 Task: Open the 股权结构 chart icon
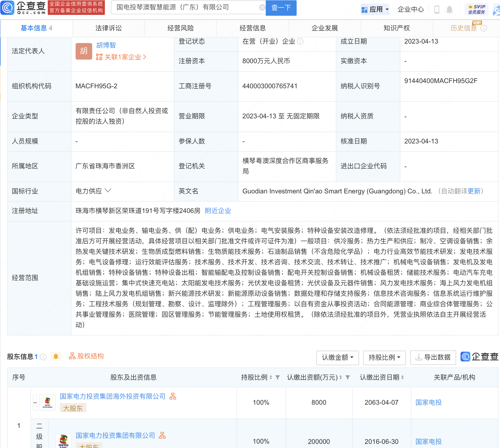(x=72, y=356)
